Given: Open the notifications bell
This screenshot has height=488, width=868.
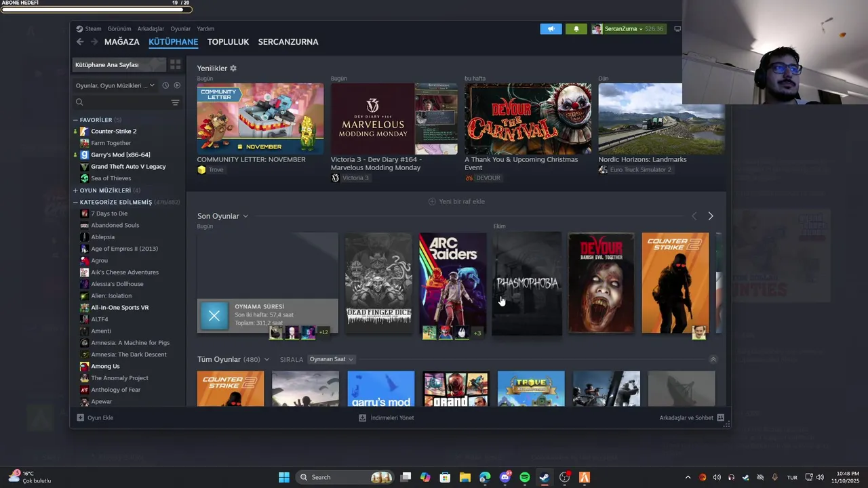Looking at the screenshot, I should pos(576,29).
